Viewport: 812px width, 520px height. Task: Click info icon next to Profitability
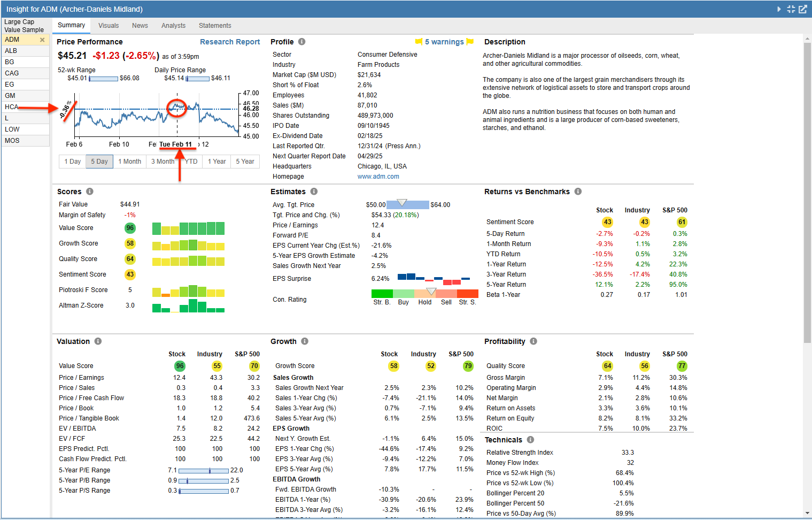533,341
